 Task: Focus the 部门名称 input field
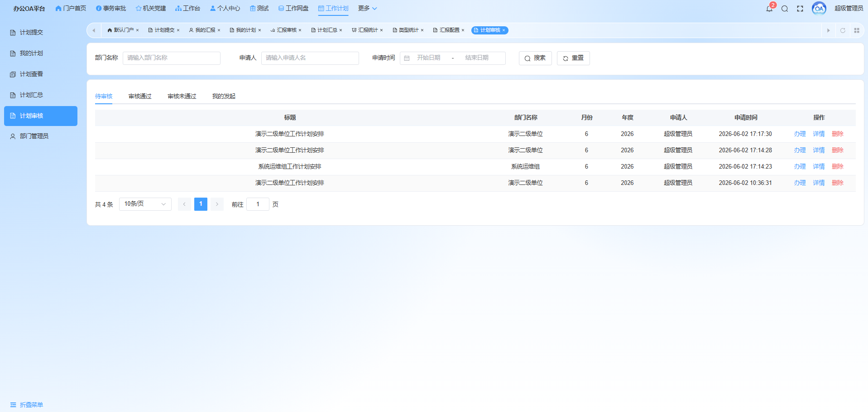click(172, 58)
